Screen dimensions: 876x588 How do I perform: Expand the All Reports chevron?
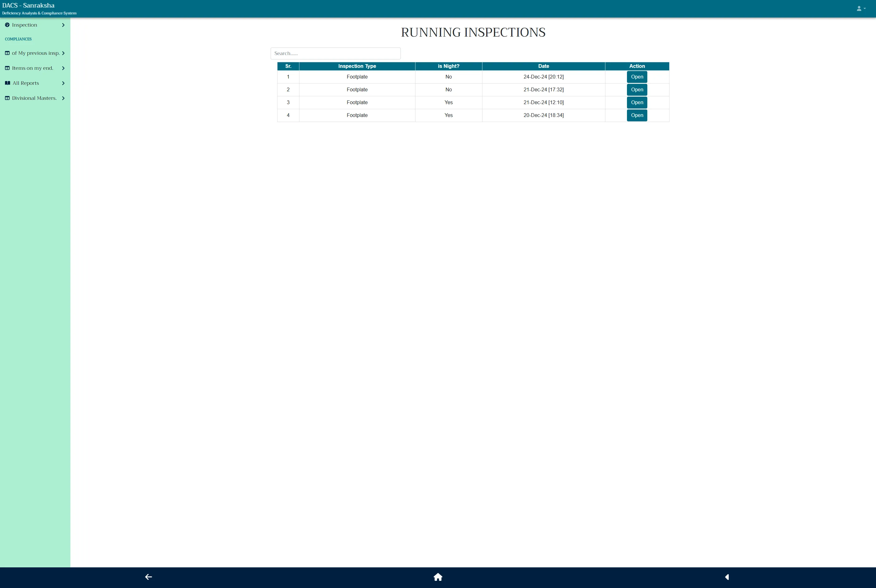[63, 83]
